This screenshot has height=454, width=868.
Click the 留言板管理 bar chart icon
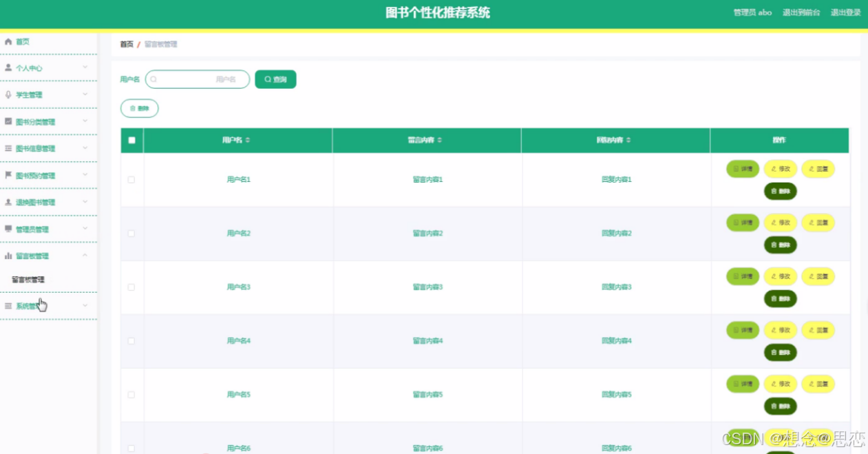point(8,256)
